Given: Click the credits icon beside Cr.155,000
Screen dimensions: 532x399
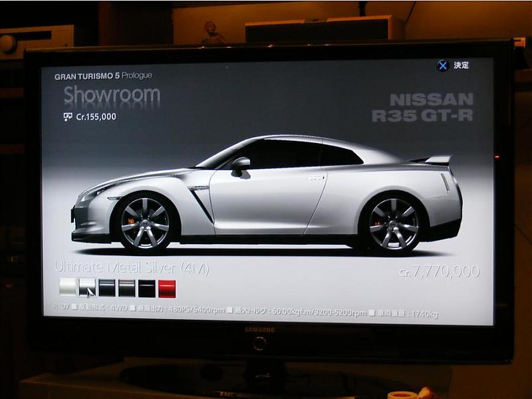Looking at the screenshot, I should (x=68, y=117).
